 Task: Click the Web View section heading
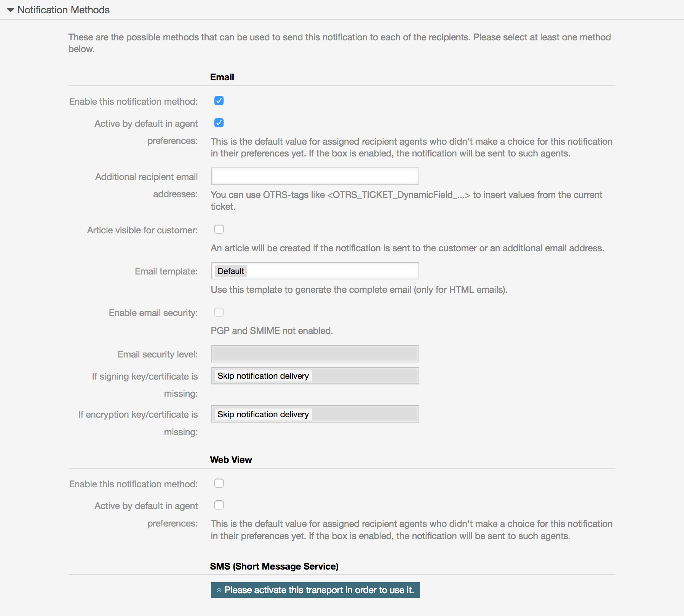(231, 460)
